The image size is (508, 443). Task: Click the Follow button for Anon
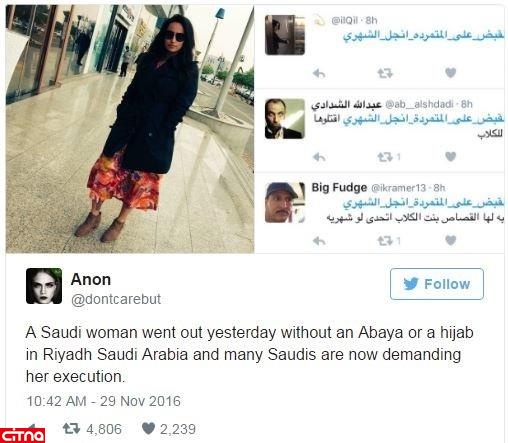point(437,284)
